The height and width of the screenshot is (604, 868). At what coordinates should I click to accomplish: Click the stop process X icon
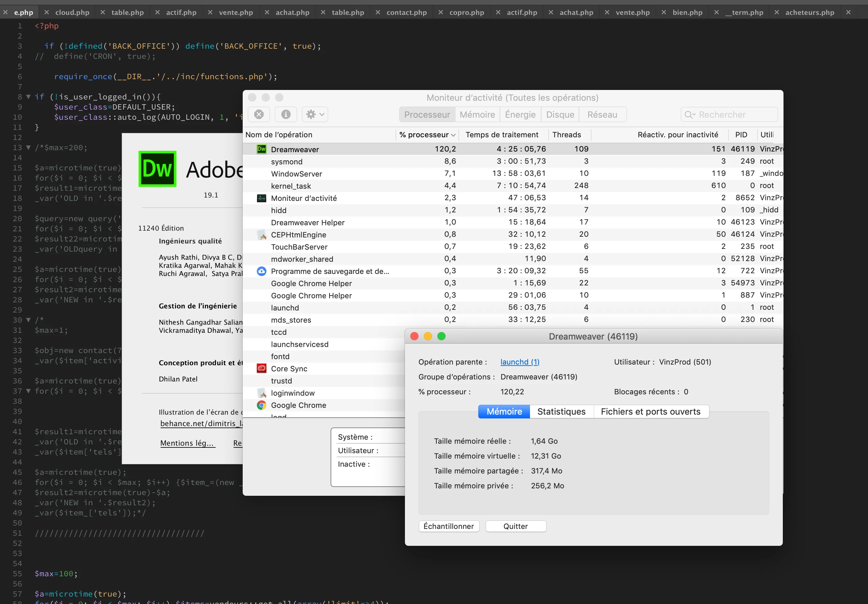(259, 114)
